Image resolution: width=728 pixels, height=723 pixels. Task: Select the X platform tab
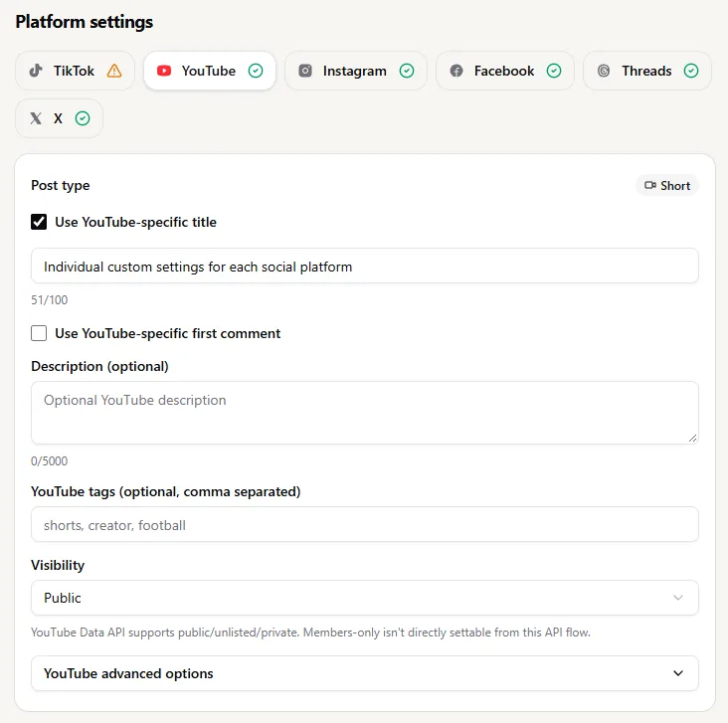point(59,118)
